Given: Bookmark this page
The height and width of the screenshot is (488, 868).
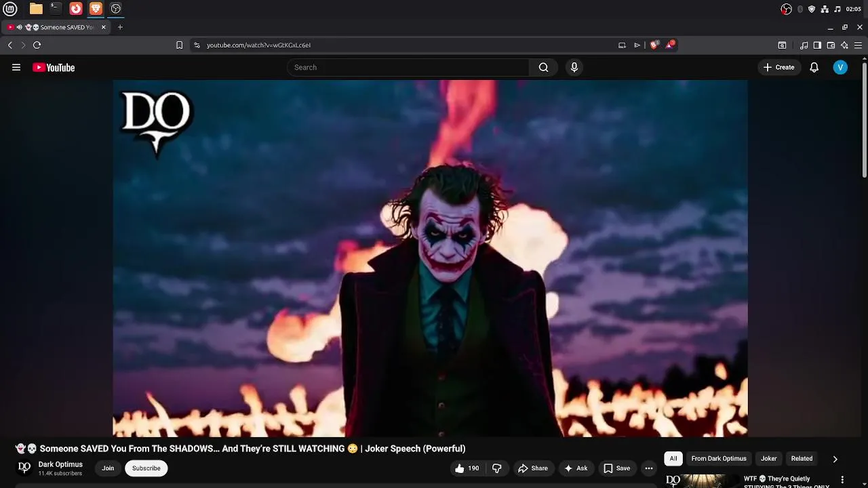Looking at the screenshot, I should point(179,45).
